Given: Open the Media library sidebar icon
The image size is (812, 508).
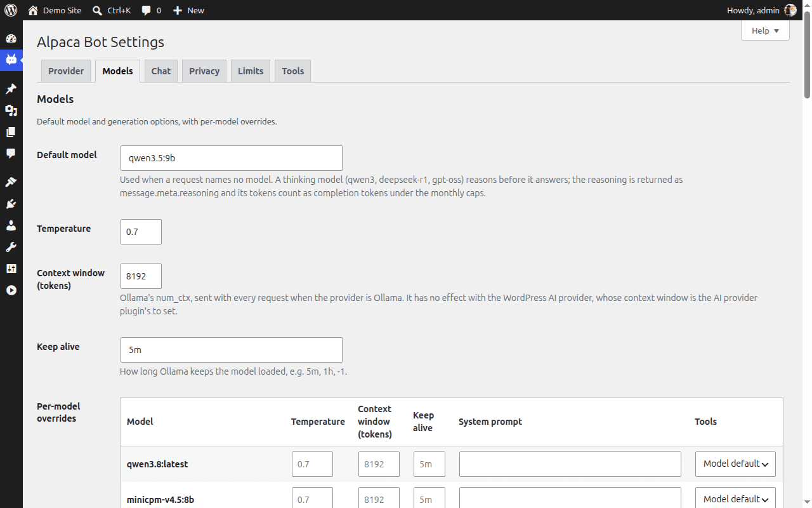Looking at the screenshot, I should click(11, 110).
